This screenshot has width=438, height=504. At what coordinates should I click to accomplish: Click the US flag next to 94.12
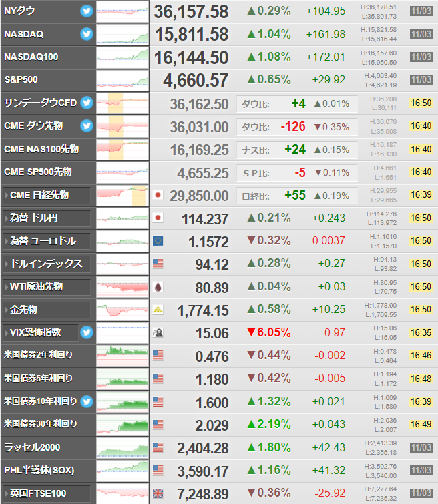click(x=158, y=264)
